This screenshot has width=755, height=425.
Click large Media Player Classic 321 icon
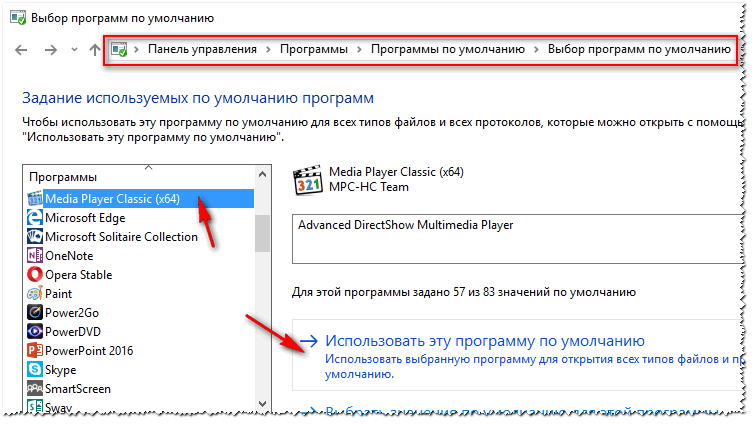pyautogui.click(x=308, y=180)
